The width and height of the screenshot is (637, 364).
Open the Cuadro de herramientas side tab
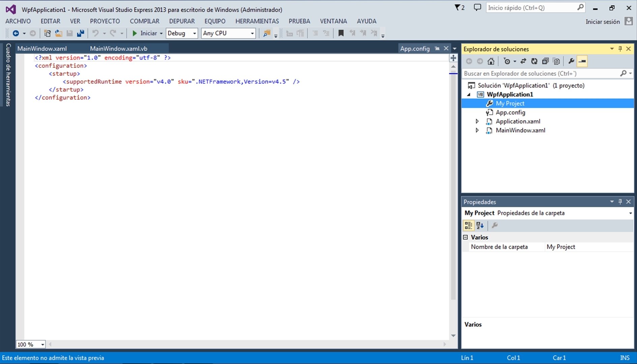click(8, 75)
